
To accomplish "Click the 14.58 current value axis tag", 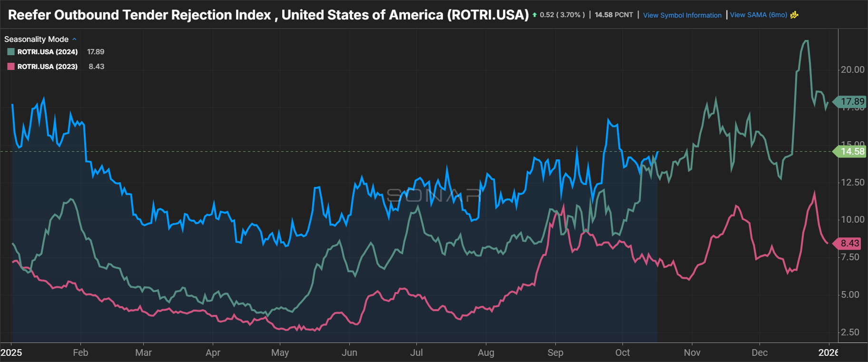I will [x=852, y=152].
